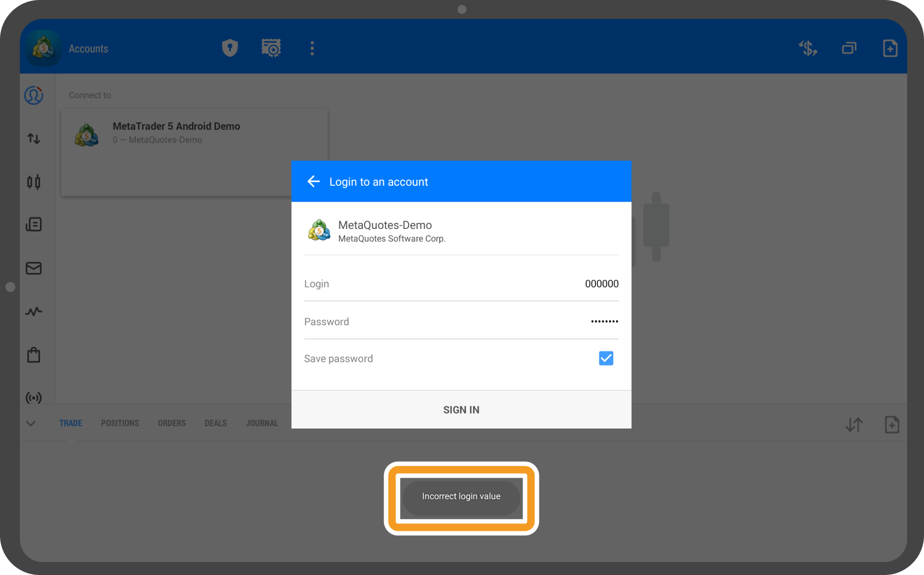Switch to the POSITIONS tab
924x575 pixels.
pos(120,423)
